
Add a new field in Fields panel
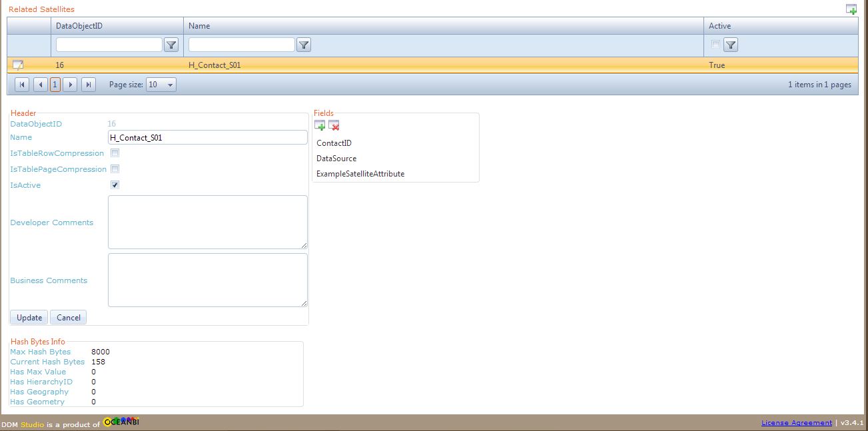320,125
